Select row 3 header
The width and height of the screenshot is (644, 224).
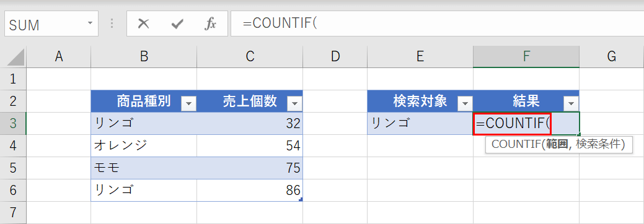13,123
